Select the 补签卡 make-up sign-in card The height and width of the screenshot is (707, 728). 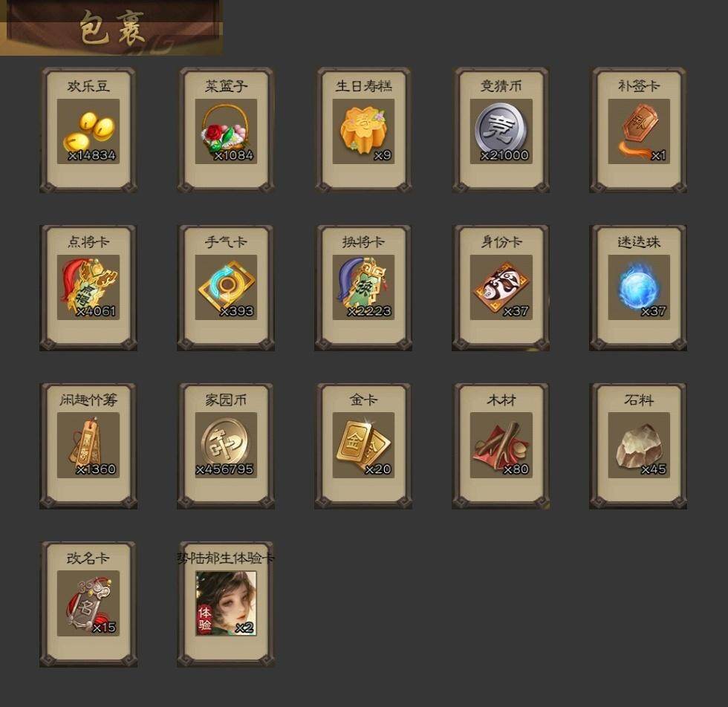[x=638, y=131]
